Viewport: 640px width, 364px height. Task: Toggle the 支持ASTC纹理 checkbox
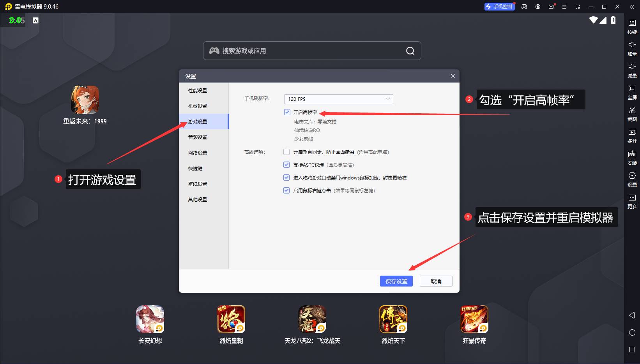[286, 165]
